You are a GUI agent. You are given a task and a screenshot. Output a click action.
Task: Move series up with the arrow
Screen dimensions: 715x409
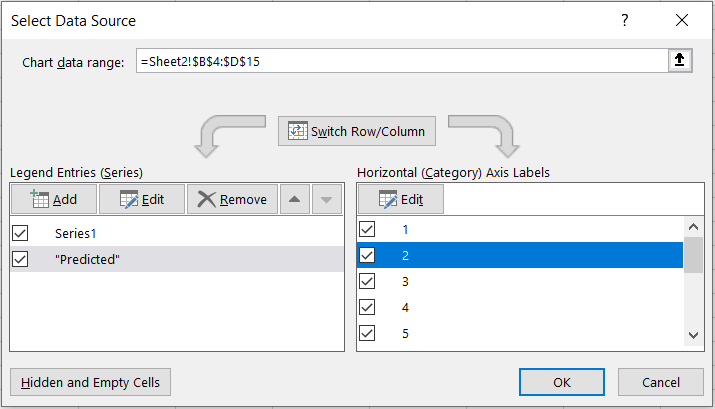293,199
